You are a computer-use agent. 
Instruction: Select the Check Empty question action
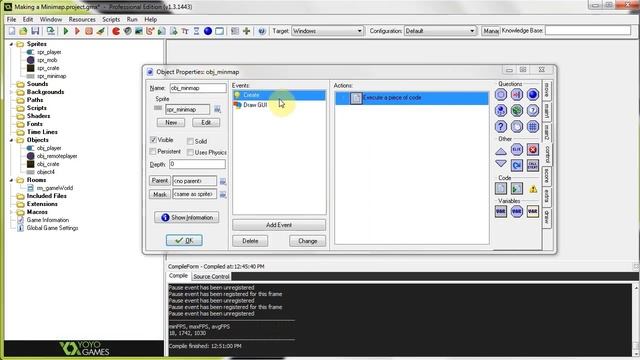point(501,94)
